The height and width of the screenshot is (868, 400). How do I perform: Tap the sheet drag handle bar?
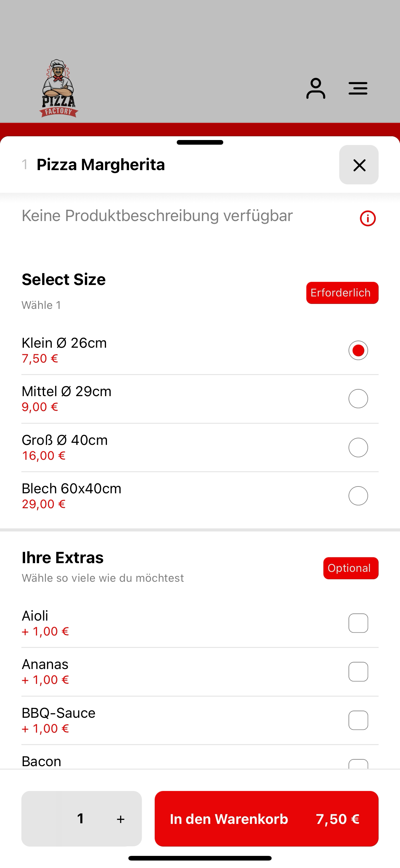[200, 142]
